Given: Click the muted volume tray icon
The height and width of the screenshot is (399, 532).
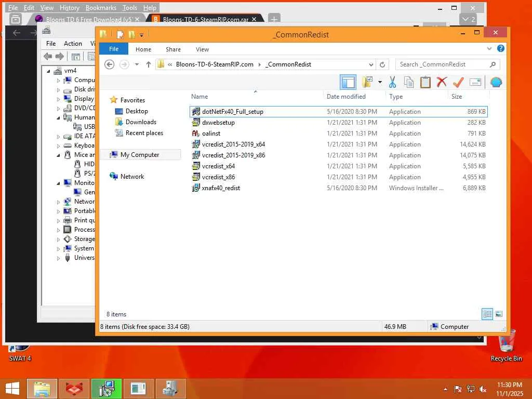Looking at the screenshot, I should coord(483,389).
